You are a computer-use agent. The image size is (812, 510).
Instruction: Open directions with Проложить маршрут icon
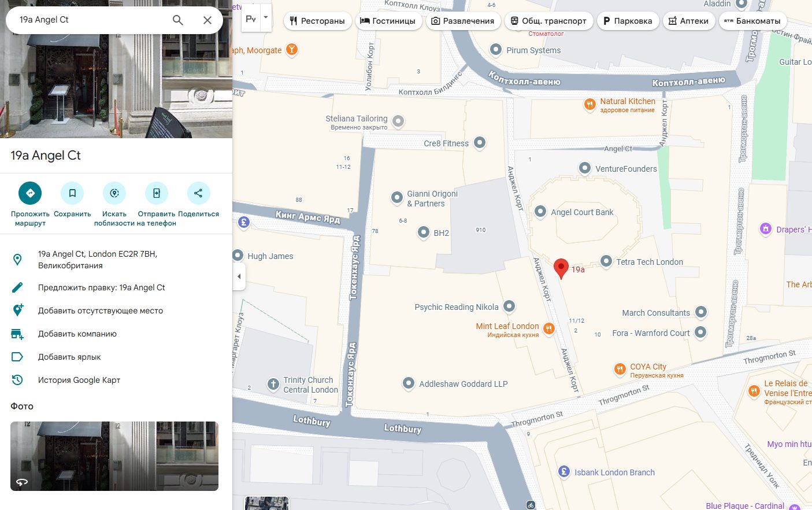[30, 193]
